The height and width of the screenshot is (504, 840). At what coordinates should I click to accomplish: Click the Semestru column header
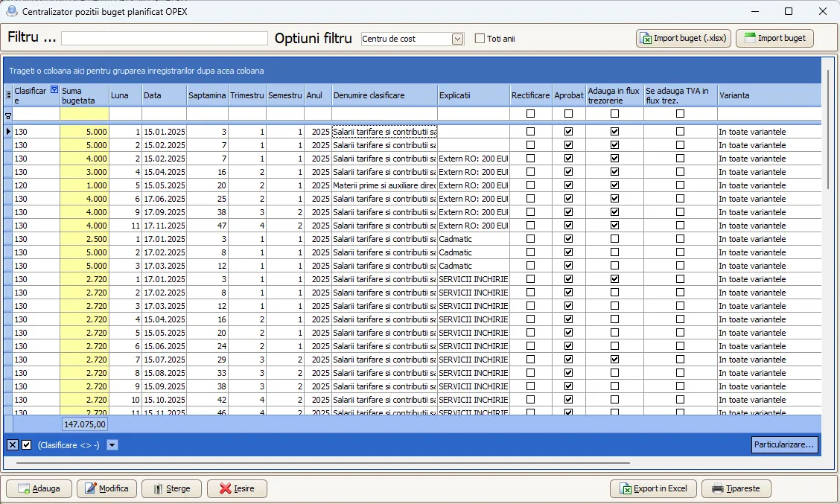285,95
